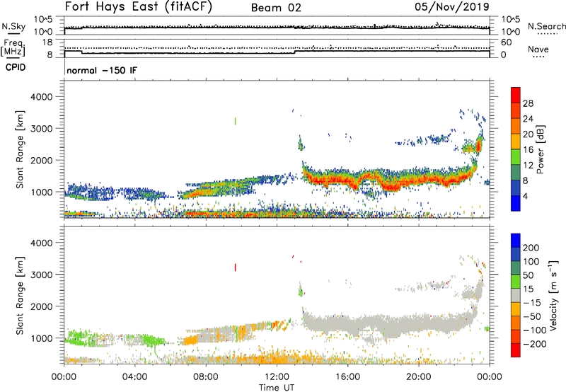Screen dimensions: 566x392
Task: Click the 'normal -150 IF' CPID text
Action: pos(102,70)
